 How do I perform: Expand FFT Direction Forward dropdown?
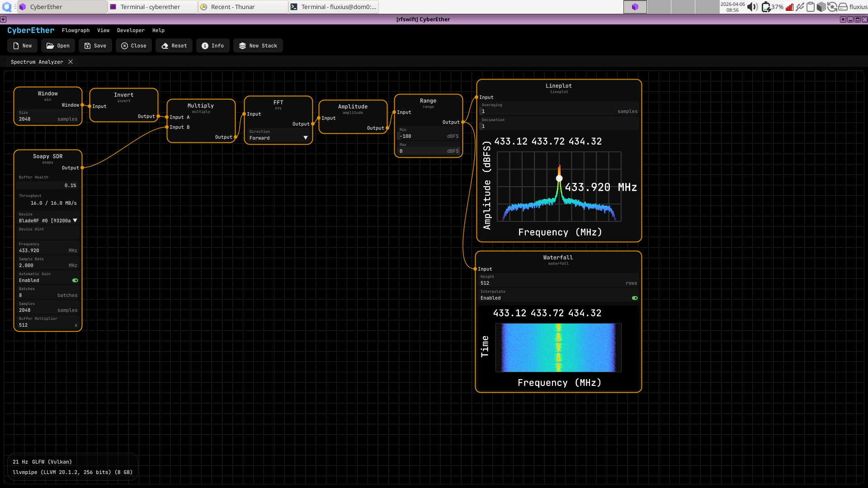pyautogui.click(x=305, y=138)
